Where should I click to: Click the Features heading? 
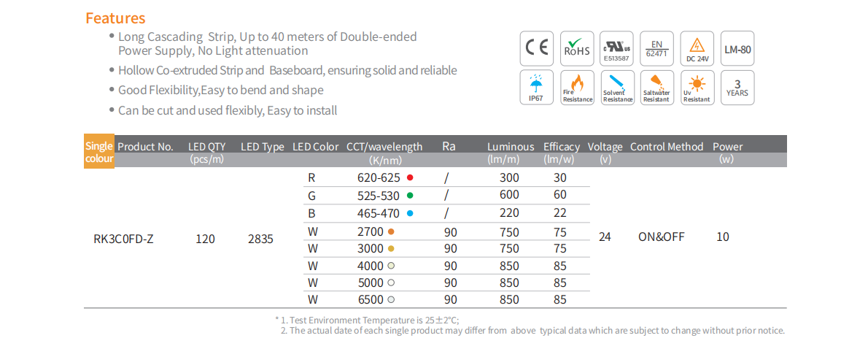pos(115,18)
